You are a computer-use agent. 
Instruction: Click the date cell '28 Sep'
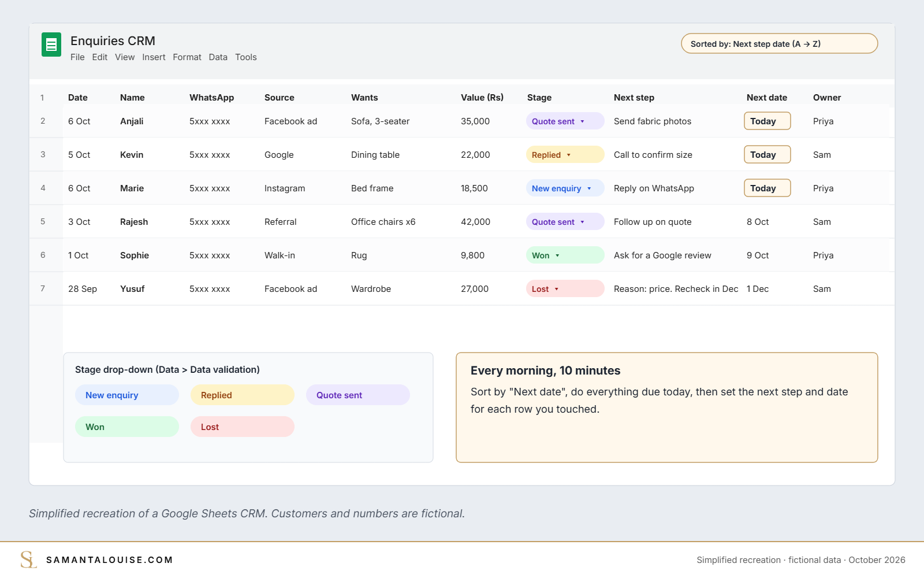(83, 289)
